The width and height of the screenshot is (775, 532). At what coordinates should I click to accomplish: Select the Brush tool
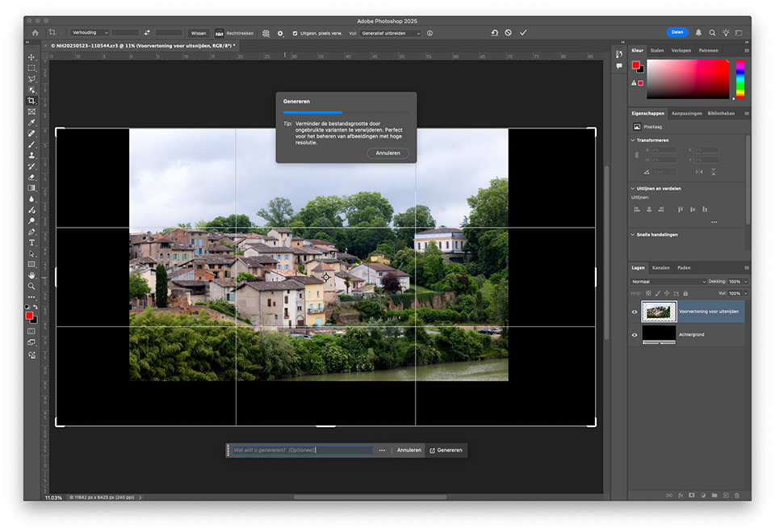pyautogui.click(x=31, y=145)
